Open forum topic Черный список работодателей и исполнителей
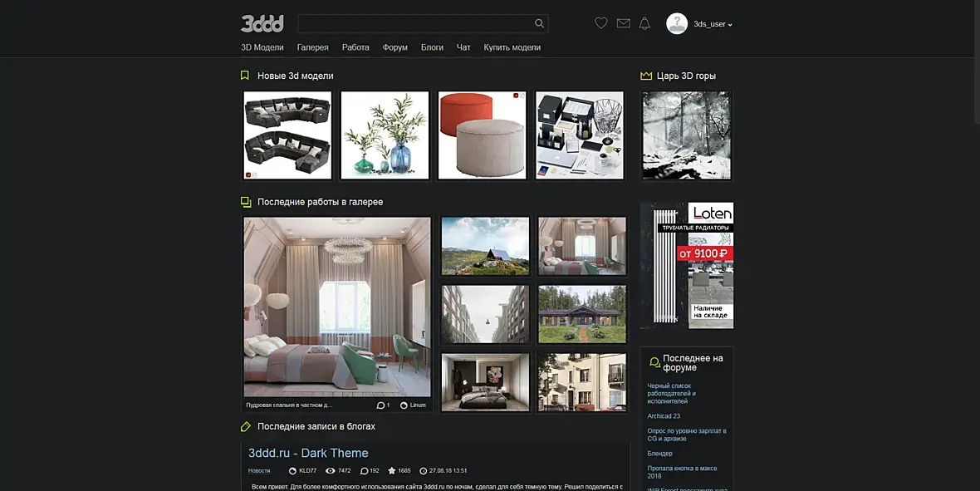The width and height of the screenshot is (980, 491). click(672, 394)
